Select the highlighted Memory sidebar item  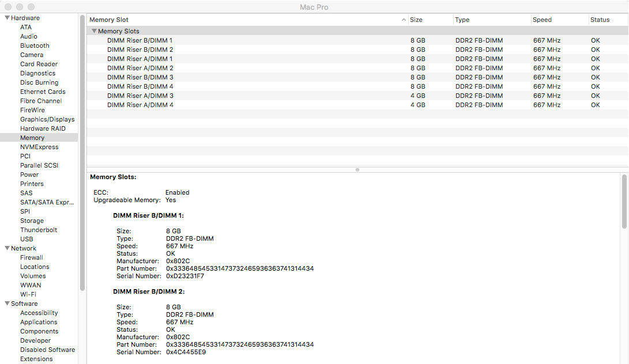pos(39,138)
